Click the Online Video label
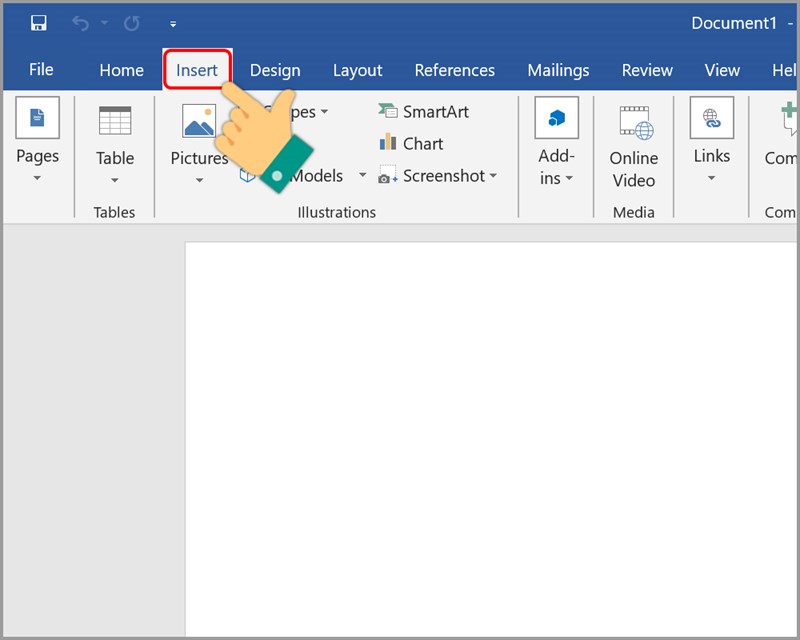This screenshot has width=800, height=640. point(634,169)
